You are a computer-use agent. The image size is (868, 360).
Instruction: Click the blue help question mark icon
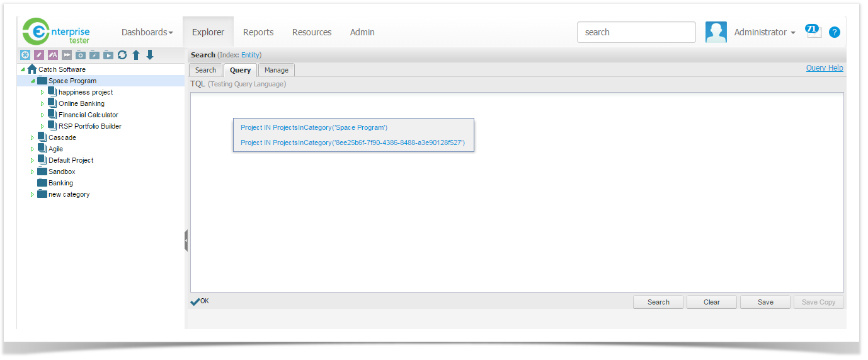click(x=835, y=32)
